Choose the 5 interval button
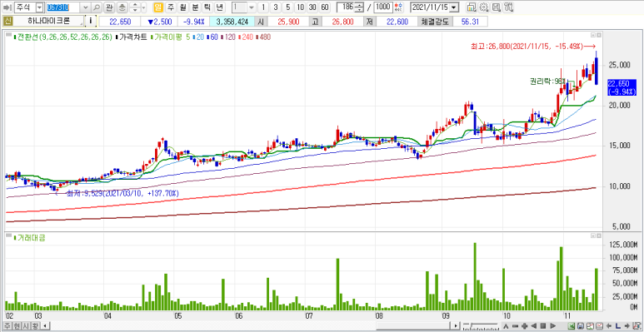The image size is (644, 332). pos(288,7)
